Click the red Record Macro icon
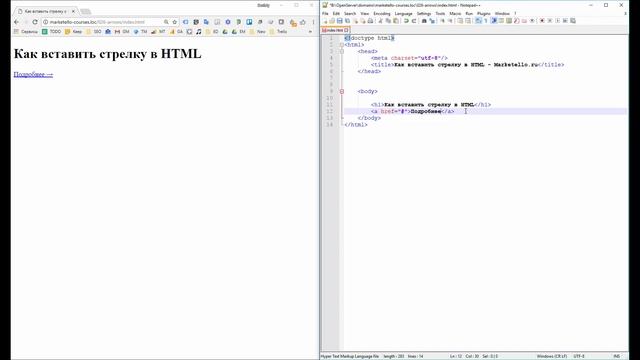The height and width of the screenshot is (360, 640). (x=542, y=21)
